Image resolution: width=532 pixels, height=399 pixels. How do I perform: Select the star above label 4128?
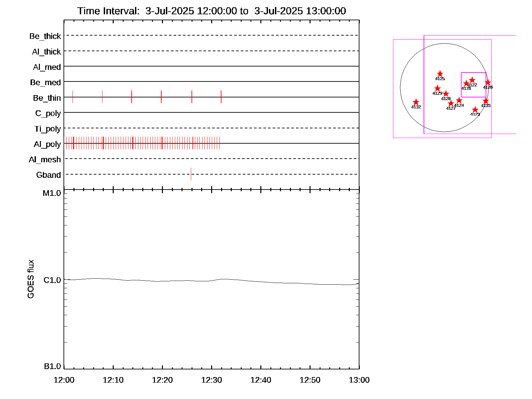[x=446, y=94]
